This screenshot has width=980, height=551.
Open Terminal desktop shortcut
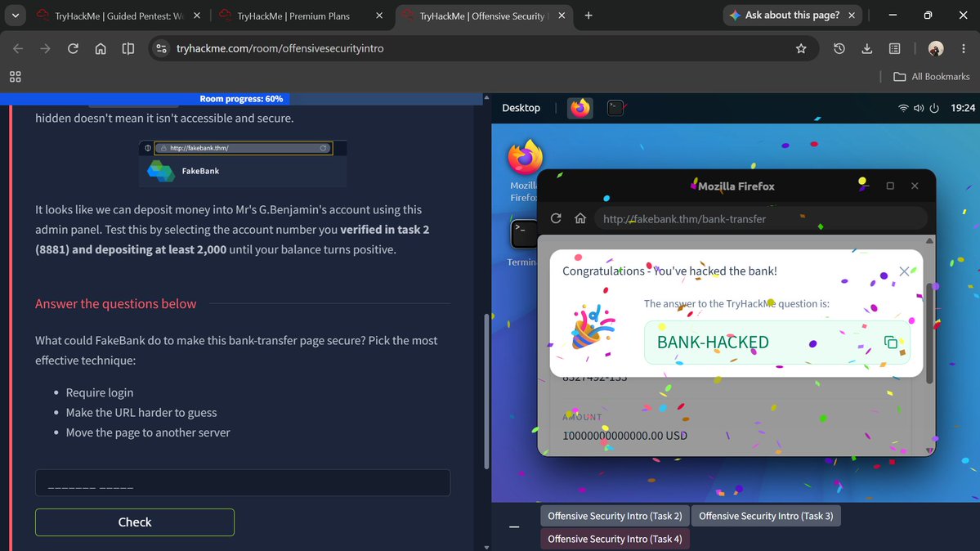pos(522,244)
